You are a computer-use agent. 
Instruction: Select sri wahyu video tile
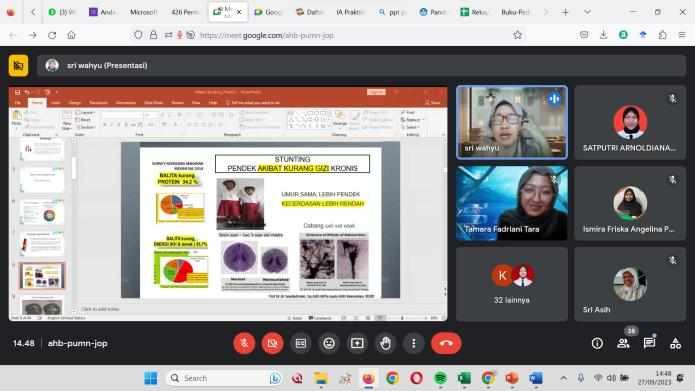coord(512,122)
